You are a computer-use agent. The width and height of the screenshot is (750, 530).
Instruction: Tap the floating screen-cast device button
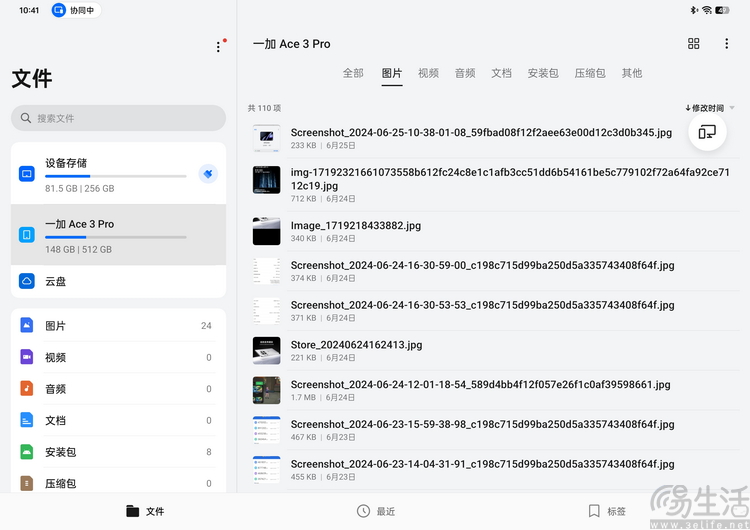click(x=707, y=132)
